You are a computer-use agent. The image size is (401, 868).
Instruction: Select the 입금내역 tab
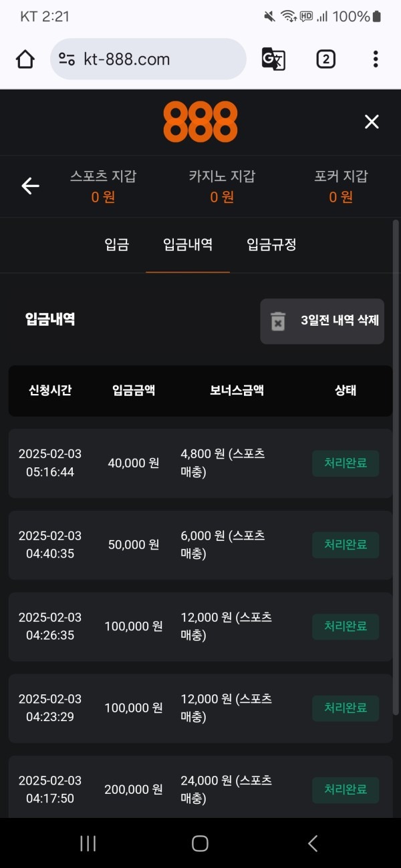[188, 245]
